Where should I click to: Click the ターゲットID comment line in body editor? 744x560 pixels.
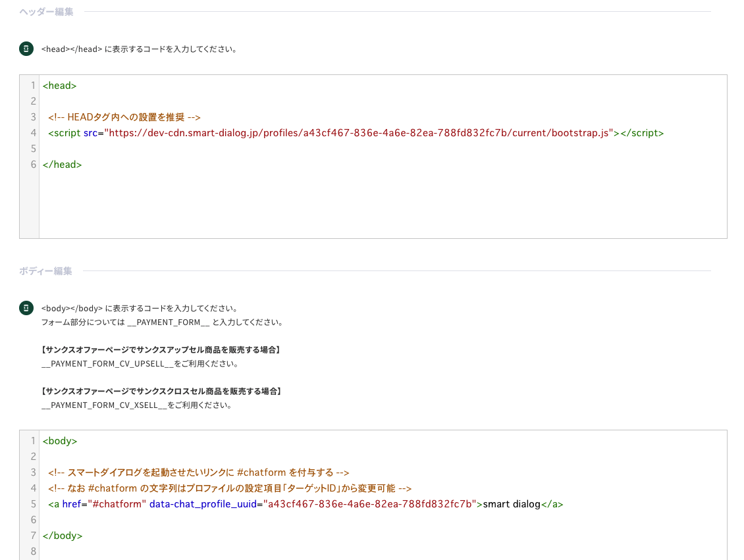[x=230, y=488]
